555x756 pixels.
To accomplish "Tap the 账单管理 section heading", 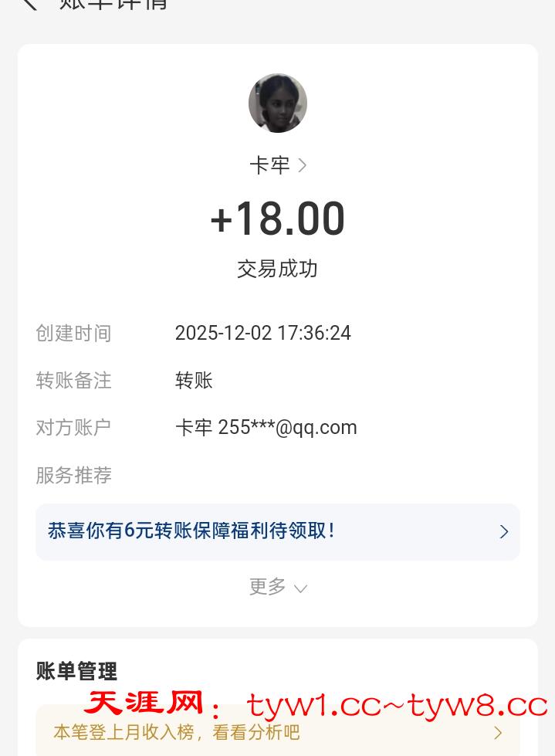I will [x=76, y=671].
